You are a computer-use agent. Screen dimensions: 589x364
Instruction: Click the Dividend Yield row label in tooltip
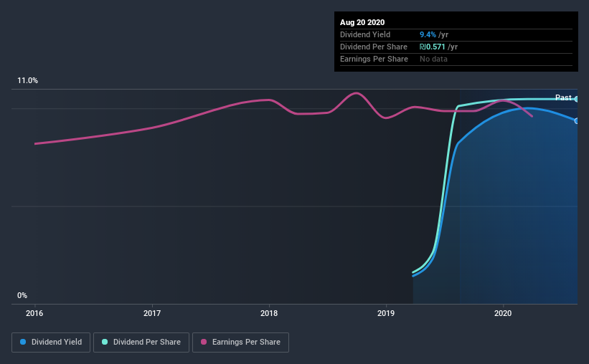click(x=365, y=34)
